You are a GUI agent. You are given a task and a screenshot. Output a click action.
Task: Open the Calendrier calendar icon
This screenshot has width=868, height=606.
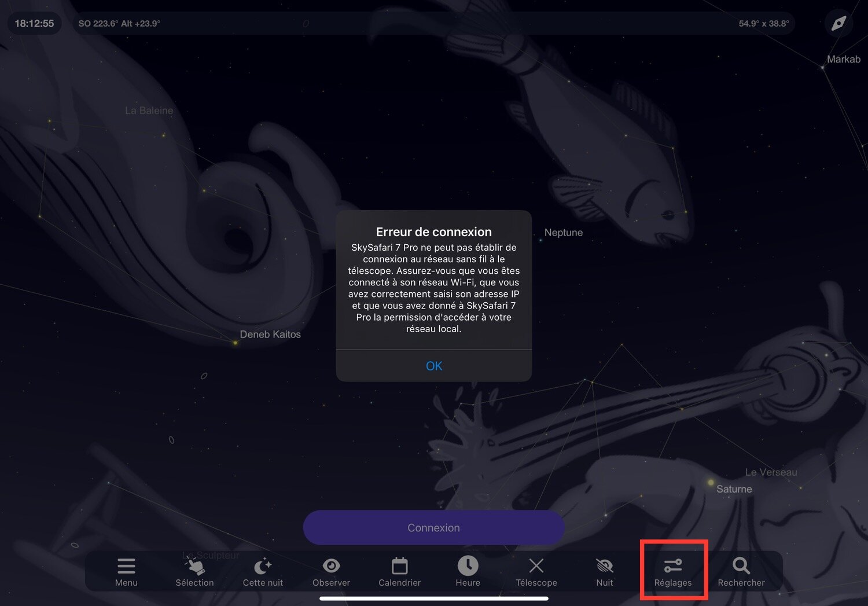[399, 572]
